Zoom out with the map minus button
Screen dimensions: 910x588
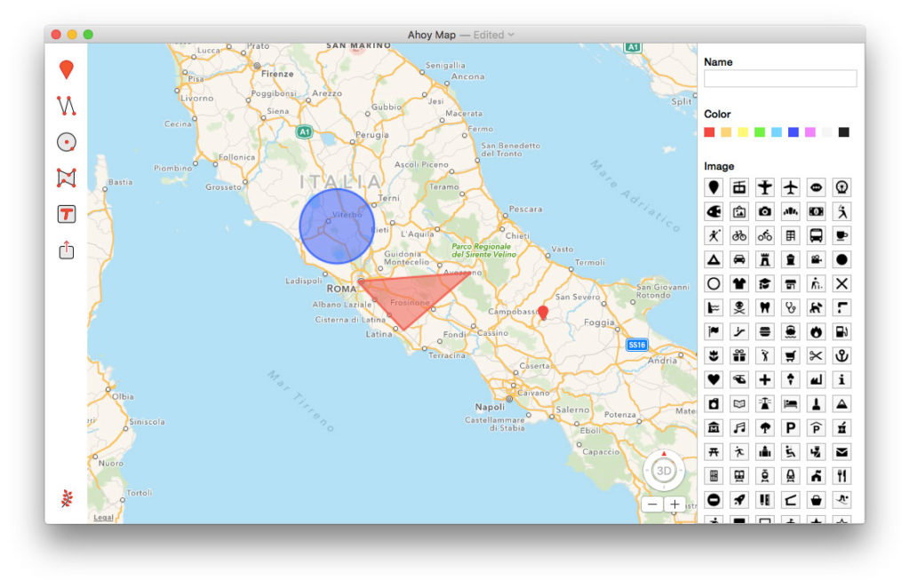(652, 504)
